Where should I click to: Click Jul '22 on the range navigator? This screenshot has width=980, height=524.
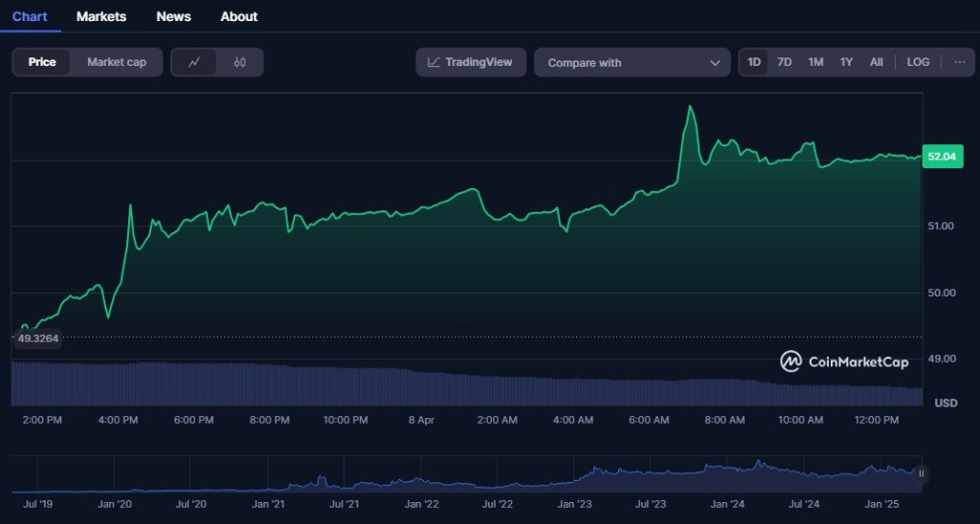497,504
